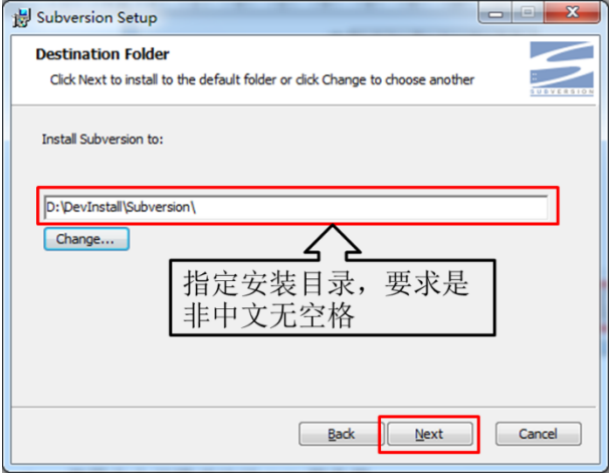
Task: Click the Subversion logo in header
Action: (x=562, y=65)
